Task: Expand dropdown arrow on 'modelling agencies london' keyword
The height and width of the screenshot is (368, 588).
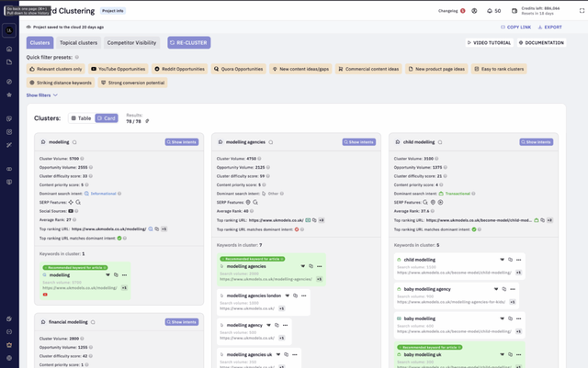Action: coord(288,296)
